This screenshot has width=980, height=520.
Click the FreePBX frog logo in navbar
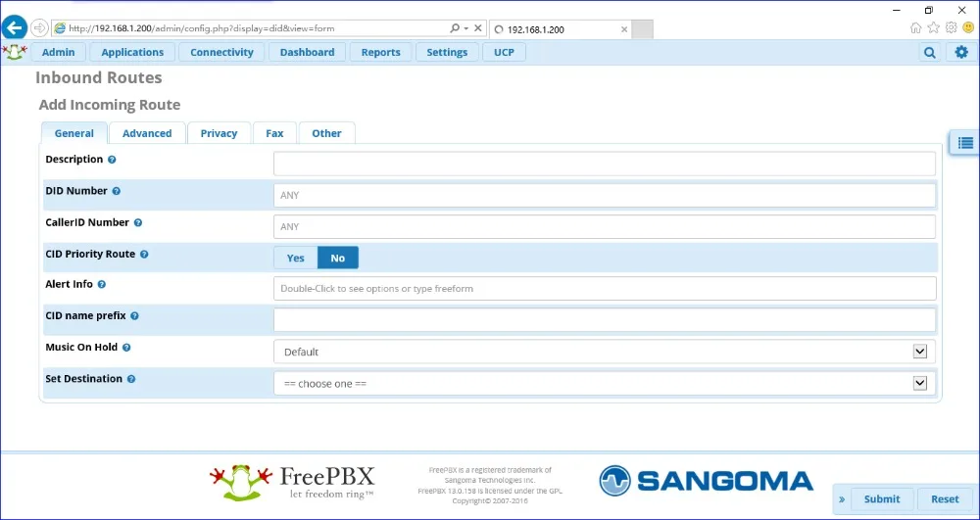click(x=15, y=52)
